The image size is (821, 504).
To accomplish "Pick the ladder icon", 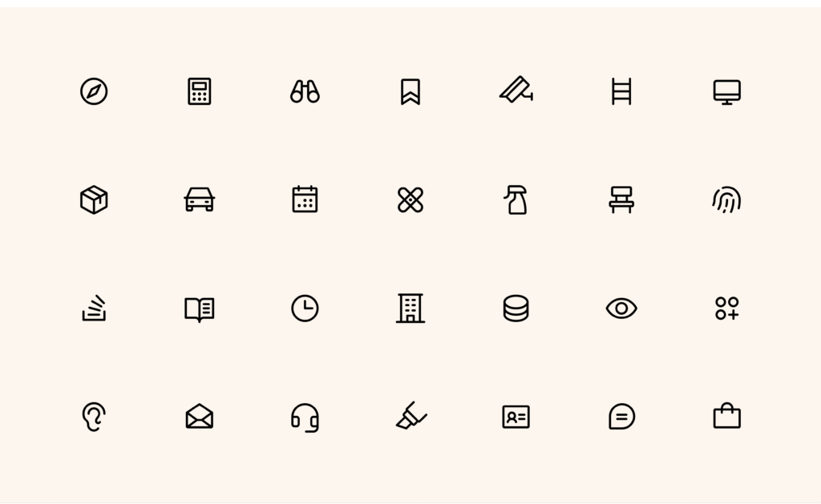I will tap(621, 91).
